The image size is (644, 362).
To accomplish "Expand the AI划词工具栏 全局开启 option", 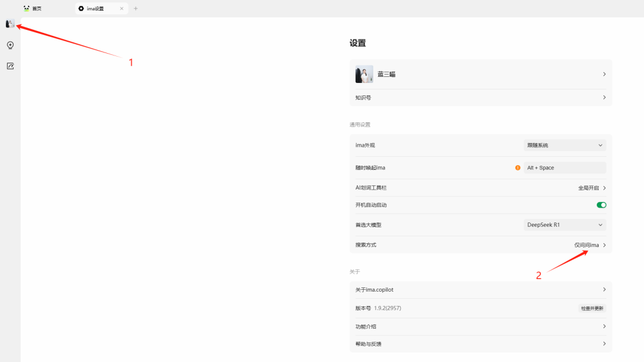I will click(592, 188).
